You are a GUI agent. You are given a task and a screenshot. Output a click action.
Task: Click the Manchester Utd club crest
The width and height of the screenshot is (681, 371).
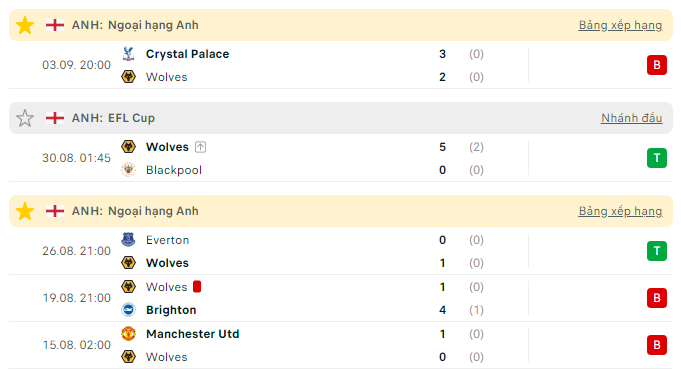click(x=128, y=334)
